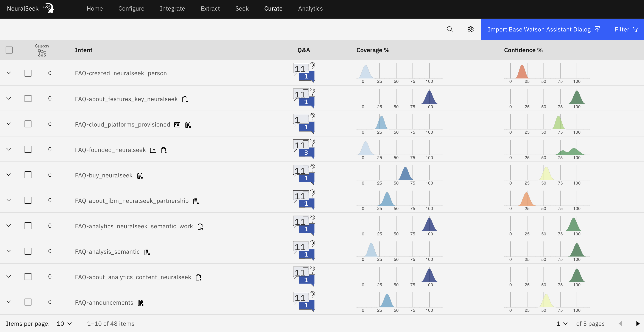
Task: Click coverage chart for FAQ-about_features_key_neuralseek
Action: click(x=399, y=99)
